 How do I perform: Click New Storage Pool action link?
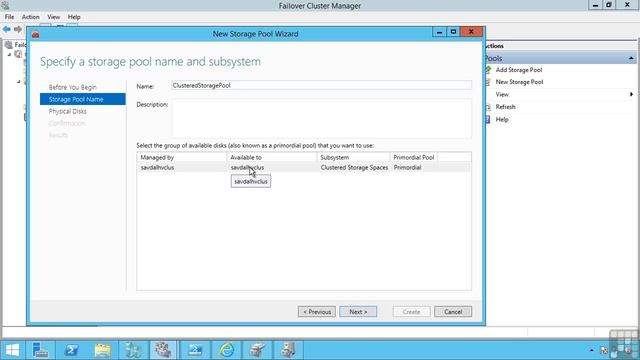(519, 82)
